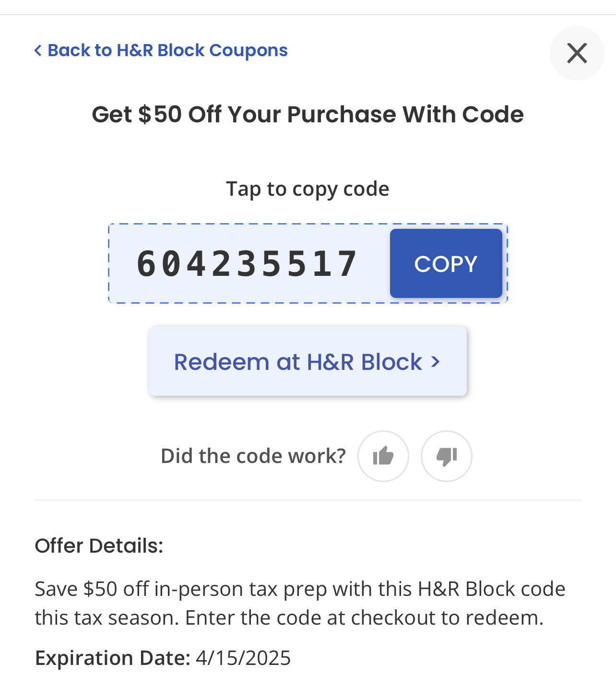Click the H&R Block code phrase in details
This screenshot has width=616, height=699.
pyautogui.click(x=492, y=589)
